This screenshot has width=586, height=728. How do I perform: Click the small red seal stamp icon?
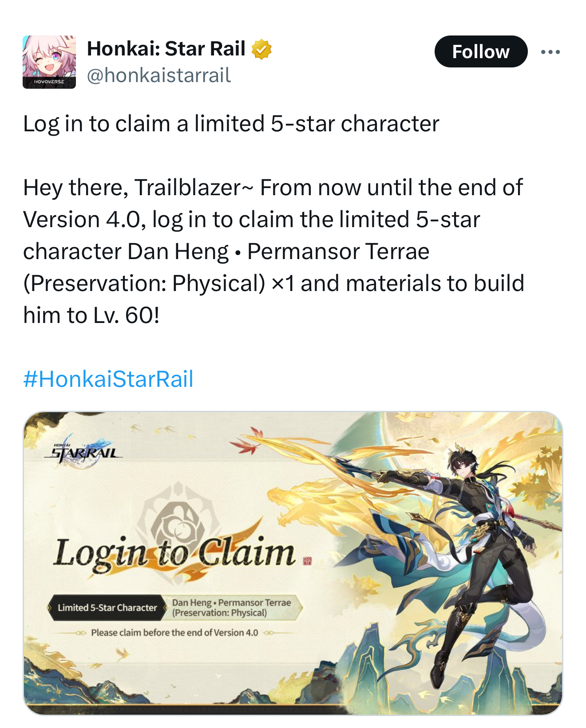(307, 561)
